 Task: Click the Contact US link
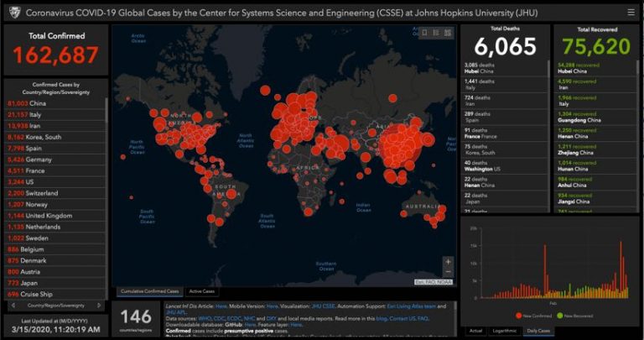tap(402, 318)
